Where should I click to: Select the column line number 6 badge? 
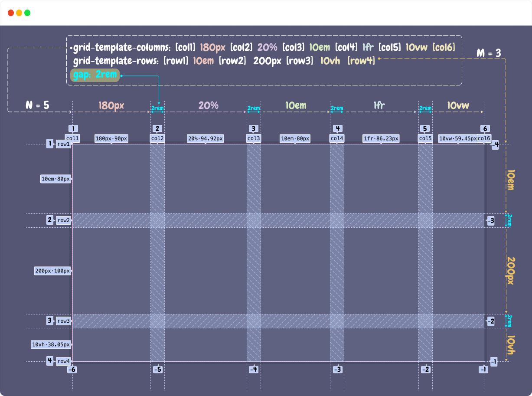[x=485, y=128]
